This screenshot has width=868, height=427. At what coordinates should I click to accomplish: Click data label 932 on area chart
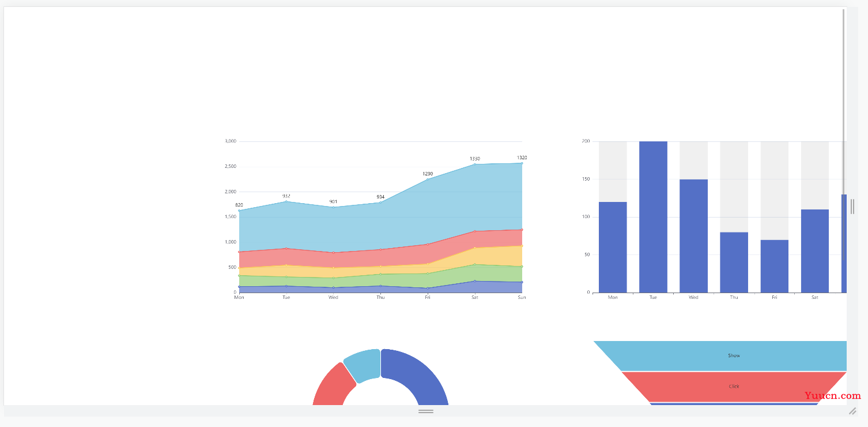pos(286,196)
